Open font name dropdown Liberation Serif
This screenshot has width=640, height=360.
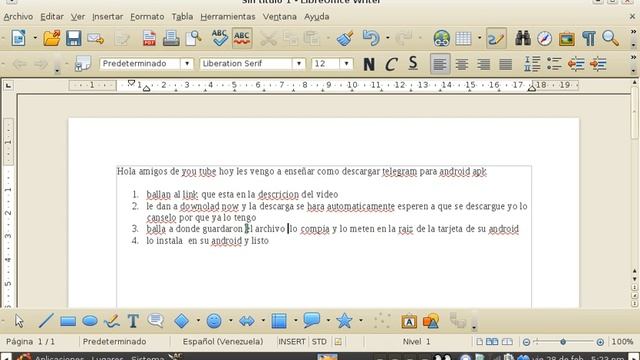(x=299, y=64)
